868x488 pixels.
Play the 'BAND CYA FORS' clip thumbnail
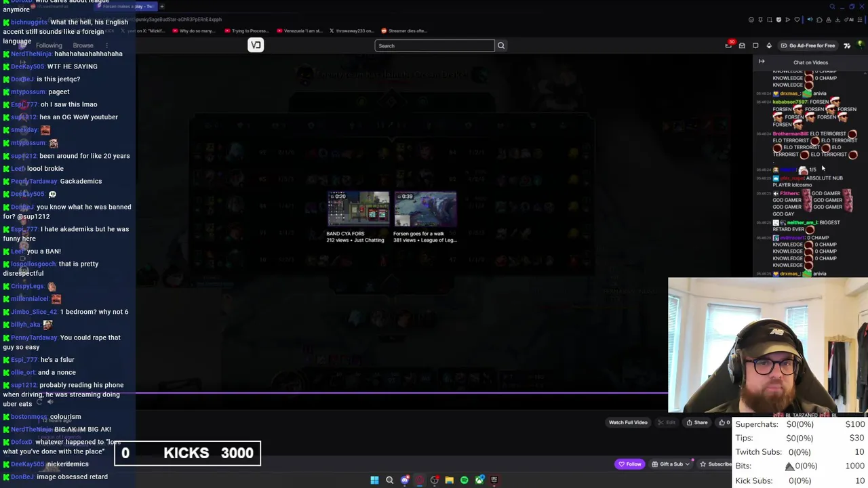359,209
